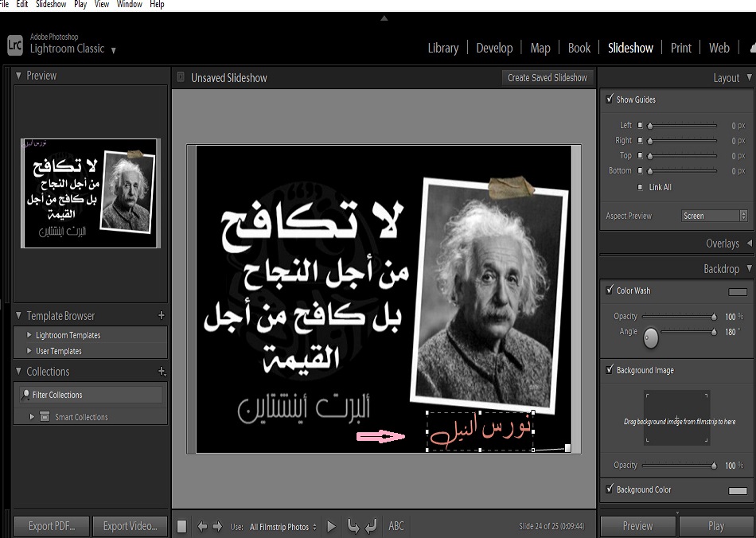Add text with the ABC tool
This screenshot has height=538, width=756.
pyautogui.click(x=396, y=526)
